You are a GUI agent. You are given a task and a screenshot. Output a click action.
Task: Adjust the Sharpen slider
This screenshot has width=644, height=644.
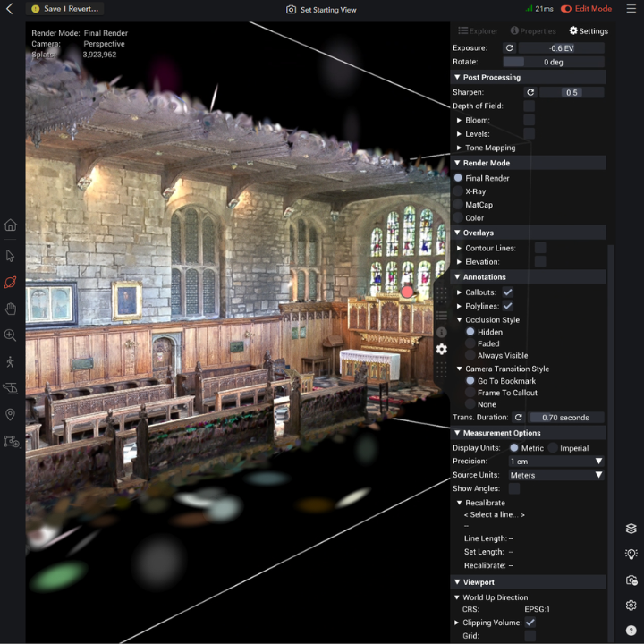572,92
